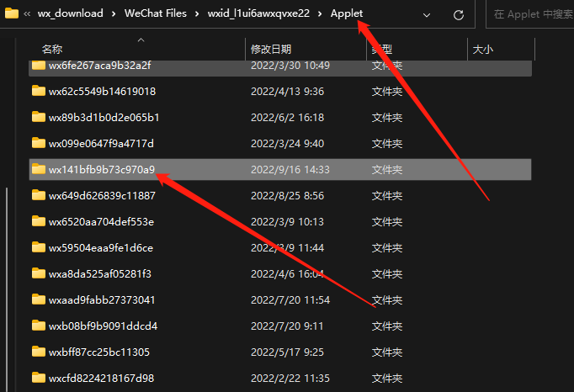The image size is (574, 392).
Task: Click the sort direction arrow above 名称
Action: [141, 40]
